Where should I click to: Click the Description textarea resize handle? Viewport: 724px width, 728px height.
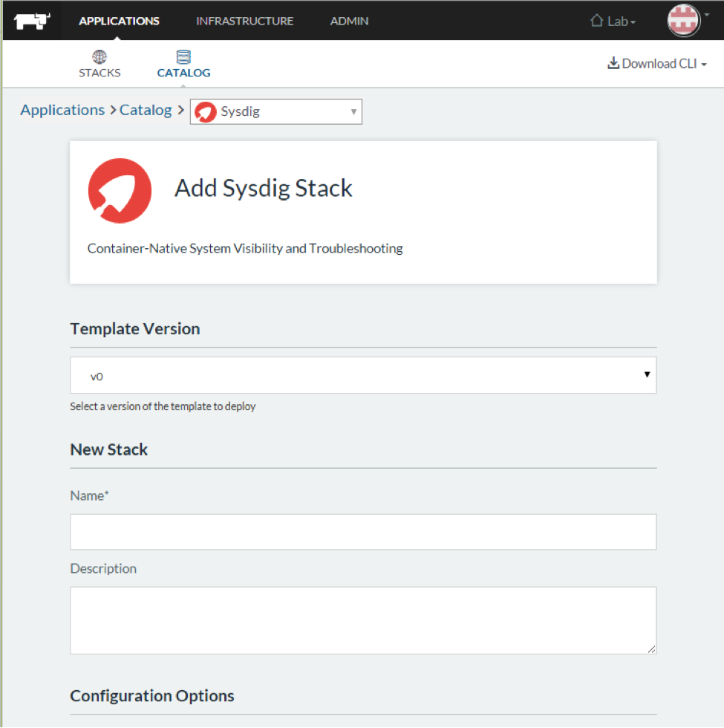[x=651, y=649]
